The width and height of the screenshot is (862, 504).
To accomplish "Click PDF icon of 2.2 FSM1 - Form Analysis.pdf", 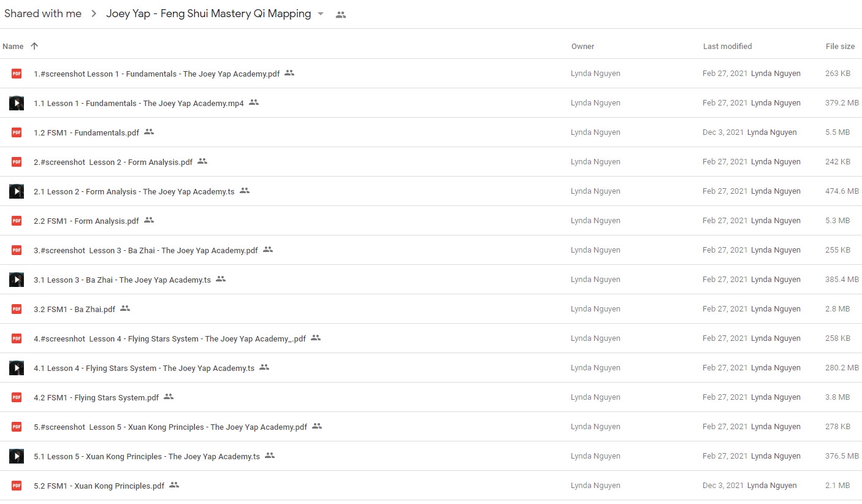I will coord(17,221).
